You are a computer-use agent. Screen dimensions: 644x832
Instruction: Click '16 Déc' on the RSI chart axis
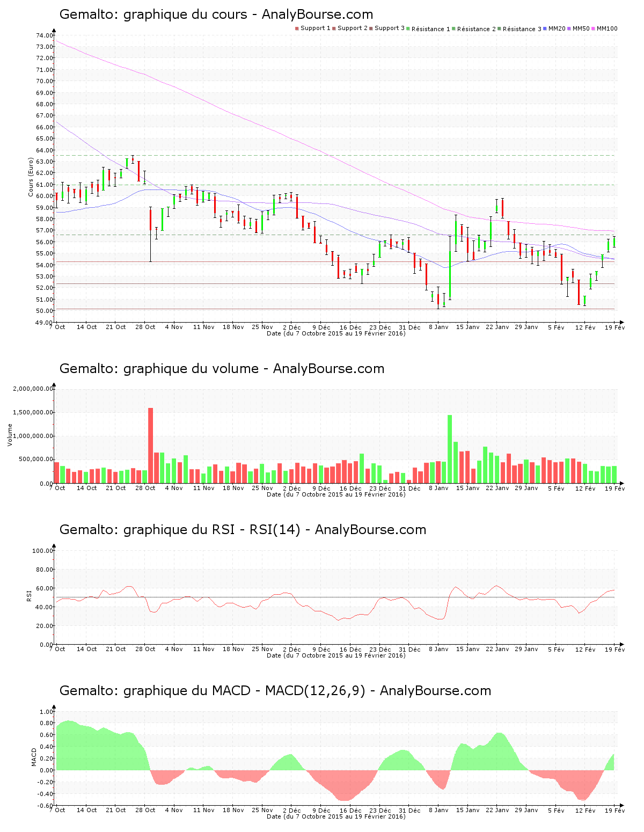pyautogui.click(x=351, y=649)
